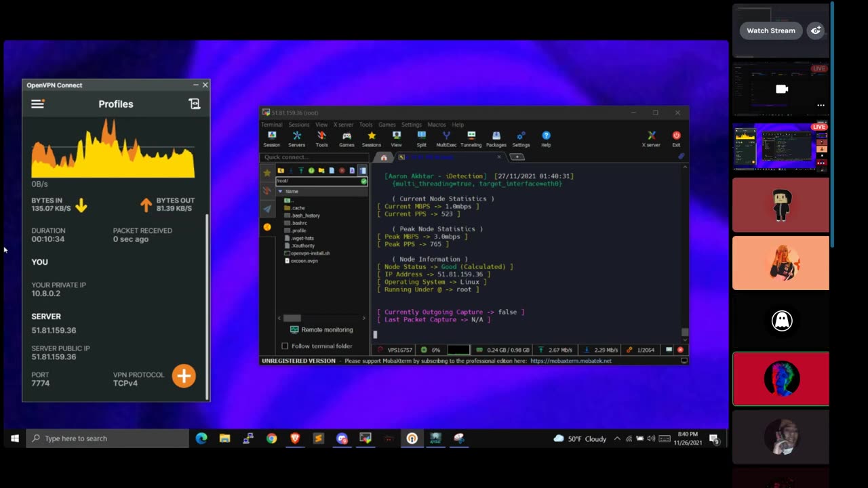Open the Servers toolbar icon
The image size is (868, 488).
coord(296,139)
